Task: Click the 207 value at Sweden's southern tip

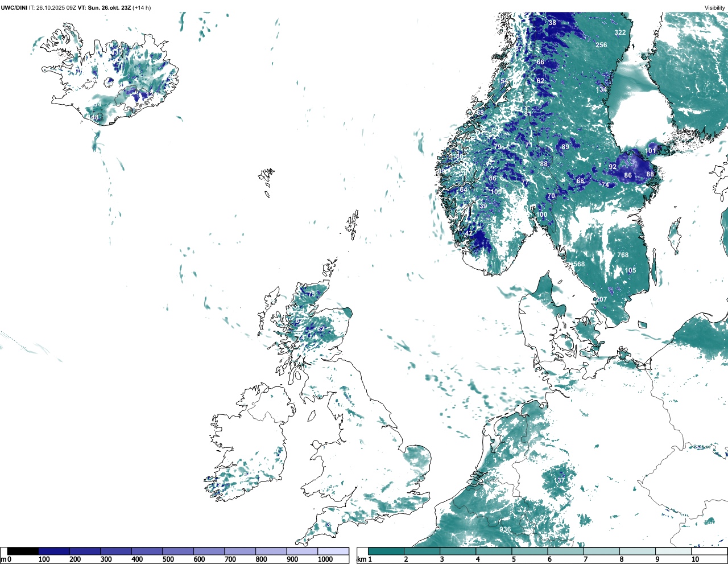Action: (601, 299)
